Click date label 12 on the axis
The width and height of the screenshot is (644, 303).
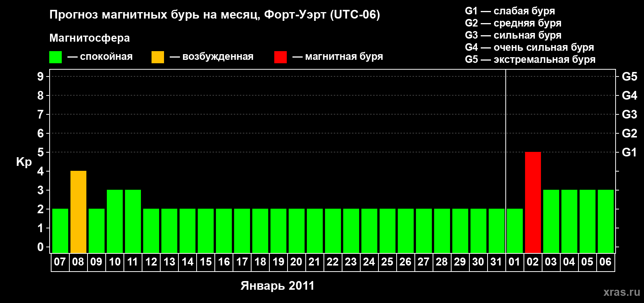pos(151,262)
